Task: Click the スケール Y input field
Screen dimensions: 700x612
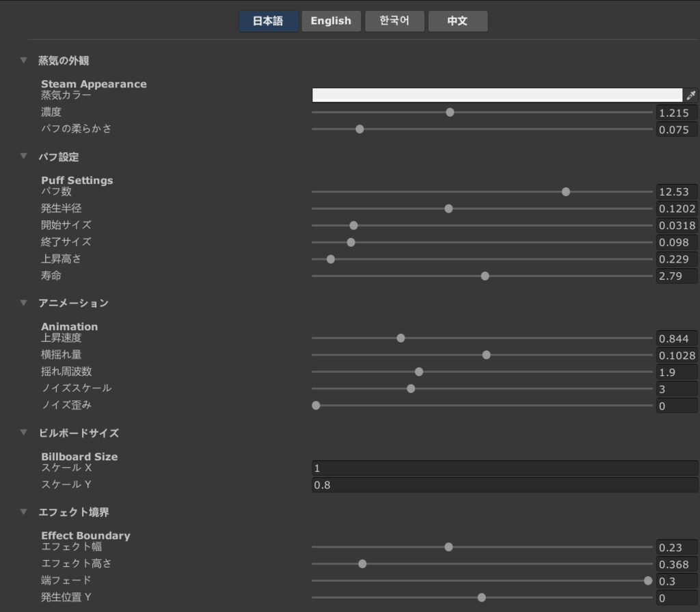Action: 504,485
